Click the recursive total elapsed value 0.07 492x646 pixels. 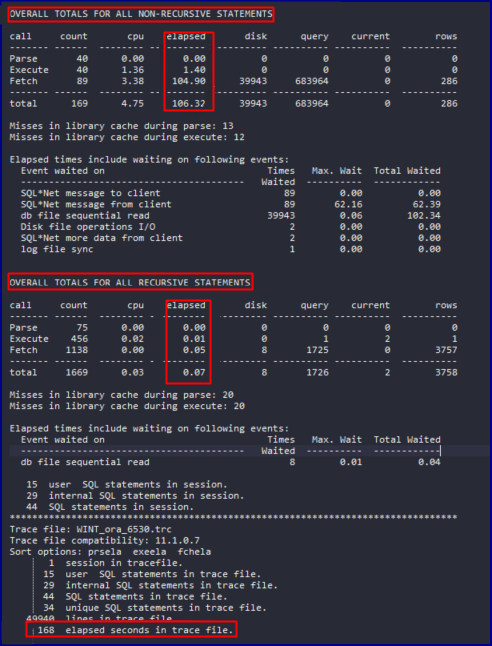(194, 372)
